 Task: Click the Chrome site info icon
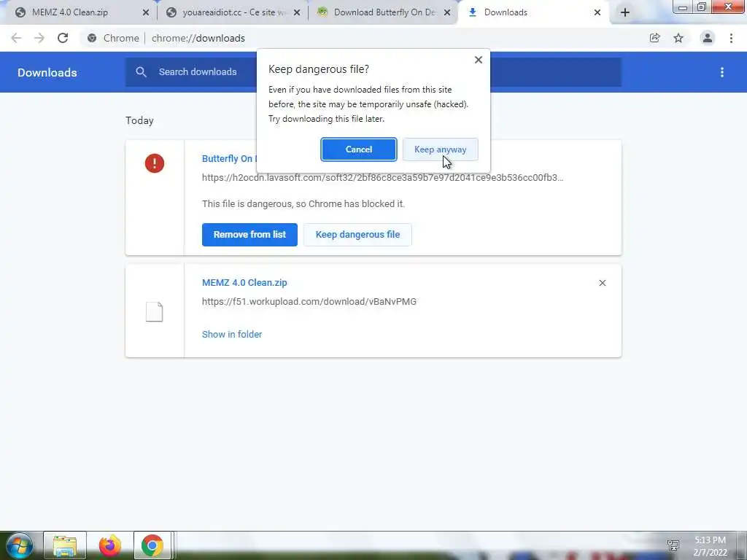(x=92, y=38)
